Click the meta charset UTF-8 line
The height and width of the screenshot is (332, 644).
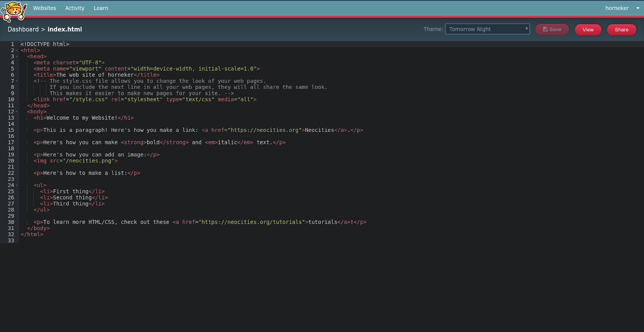pyautogui.click(x=69, y=62)
